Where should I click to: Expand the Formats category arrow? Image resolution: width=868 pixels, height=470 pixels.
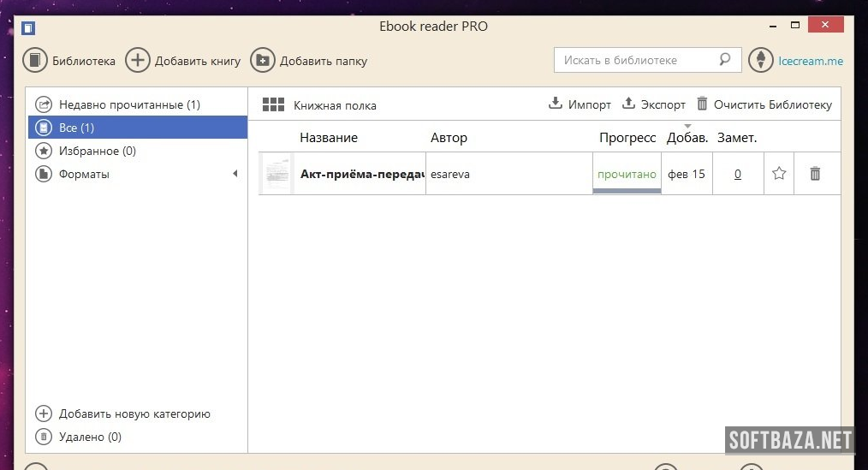(x=235, y=174)
